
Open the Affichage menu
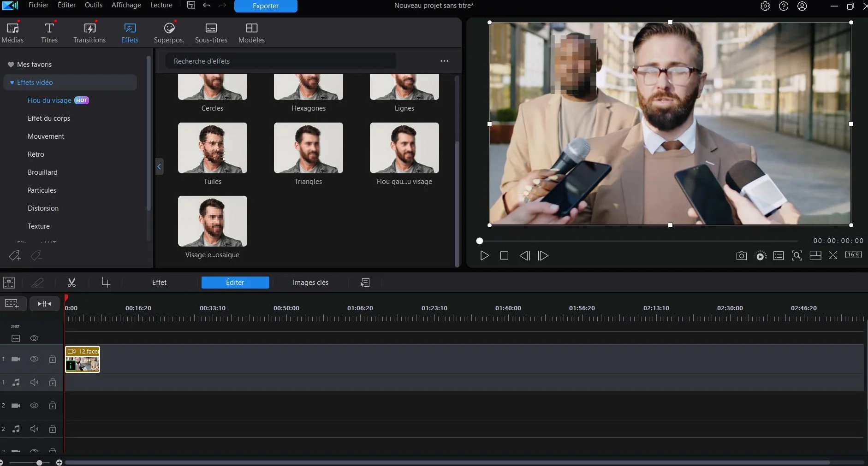(x=126, y=5)
